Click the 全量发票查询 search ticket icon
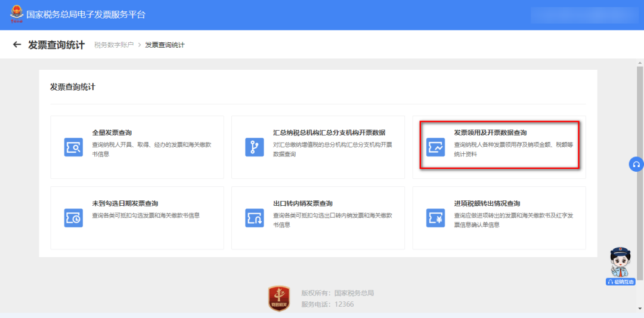 click(x=73, y=147)
